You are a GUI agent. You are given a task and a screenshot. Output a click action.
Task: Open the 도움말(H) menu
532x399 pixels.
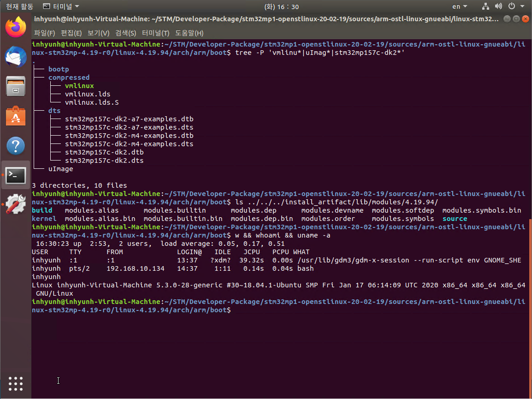(189, 33)
